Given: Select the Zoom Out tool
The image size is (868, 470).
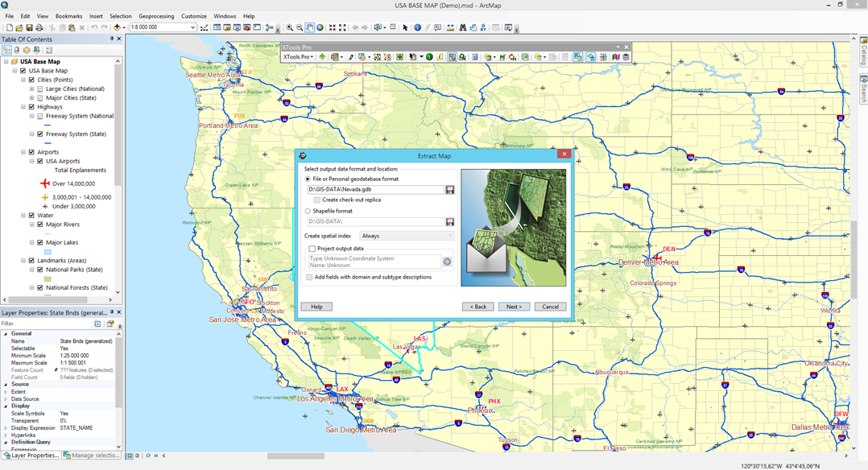Looking at the screenshot, I should click(300, 27).
